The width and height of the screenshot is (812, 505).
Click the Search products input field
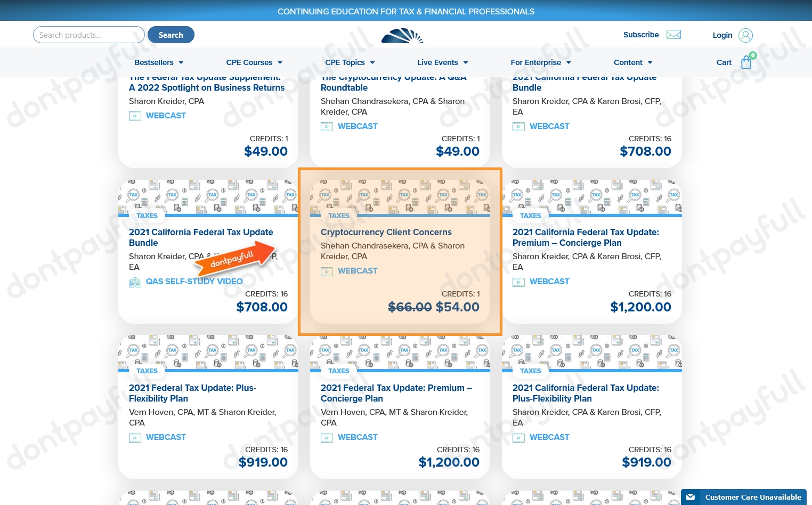pos(88,35)
